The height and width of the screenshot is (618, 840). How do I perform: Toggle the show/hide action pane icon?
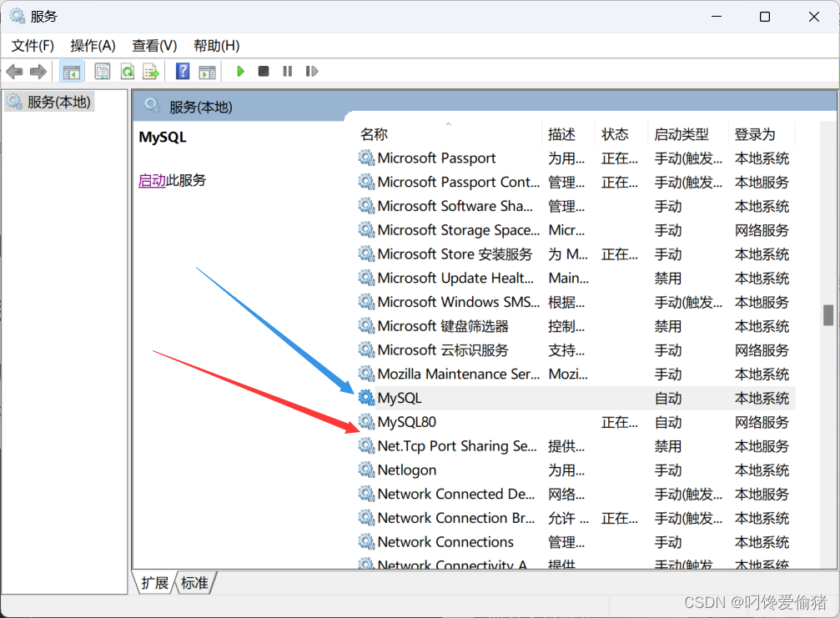click(207, 71)
